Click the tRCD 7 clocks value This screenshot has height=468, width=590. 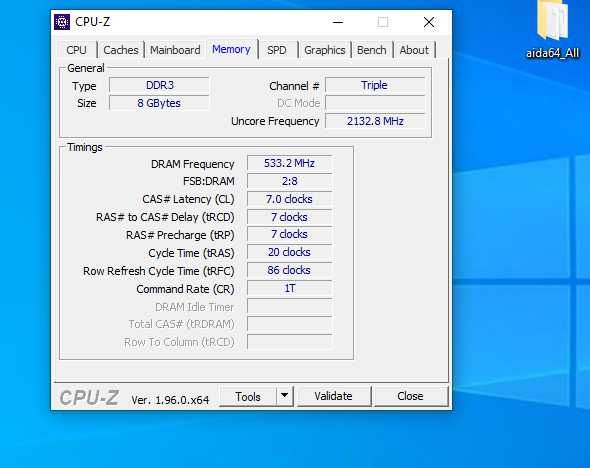pyautogui.click(x=289, y=217)
